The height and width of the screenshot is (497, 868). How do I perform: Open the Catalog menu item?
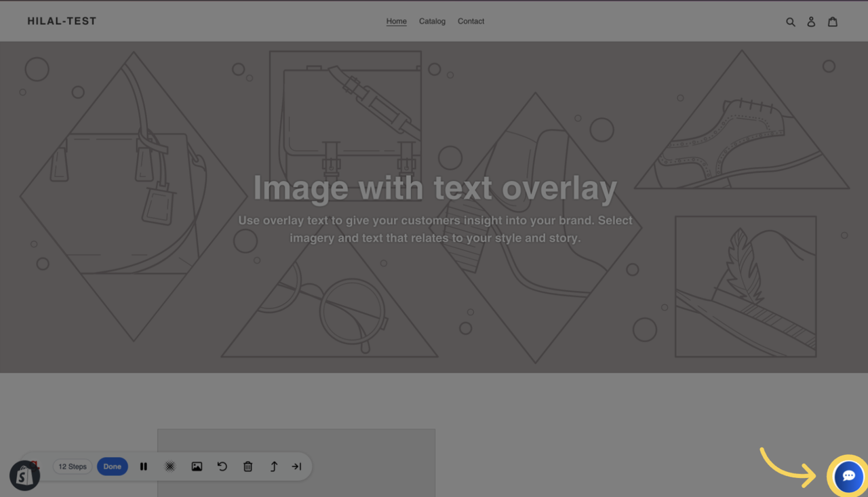click(x=432, y=21)
